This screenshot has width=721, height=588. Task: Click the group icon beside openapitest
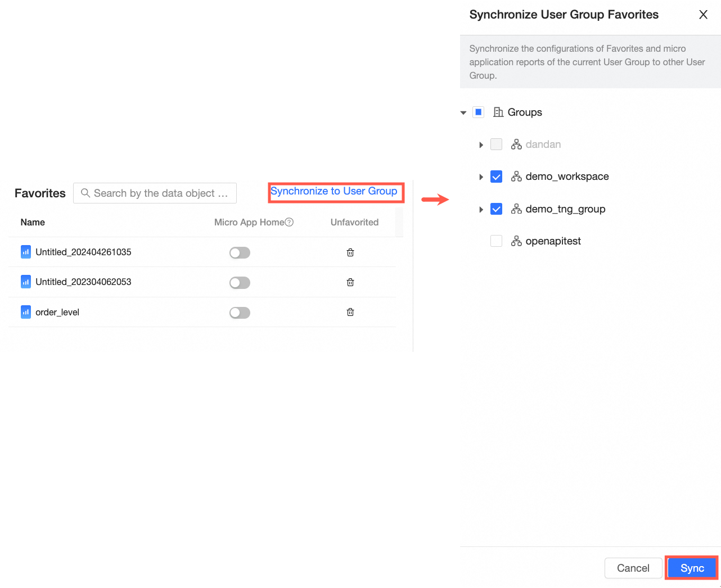[516, 241]
